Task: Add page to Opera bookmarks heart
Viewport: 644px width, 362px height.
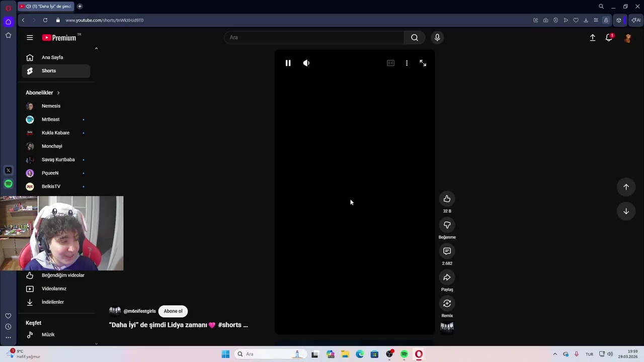Action: click(576, 20)
